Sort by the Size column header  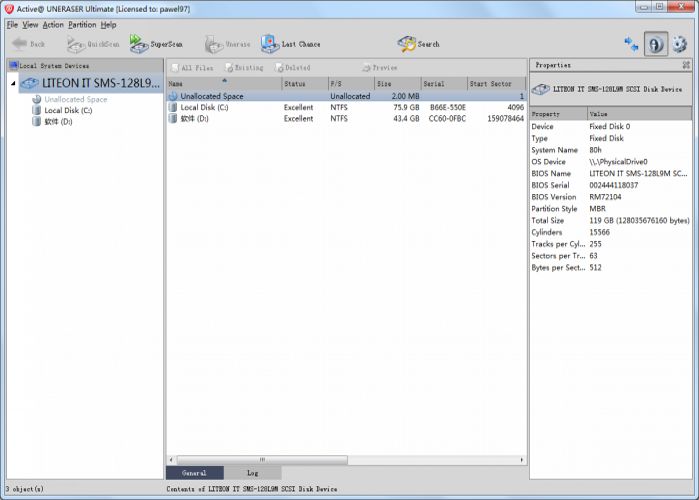coord(398,84)
